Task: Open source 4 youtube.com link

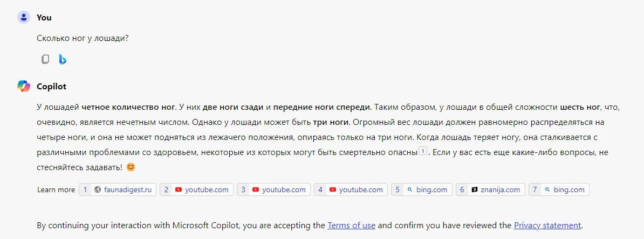Action: [351, 189]
